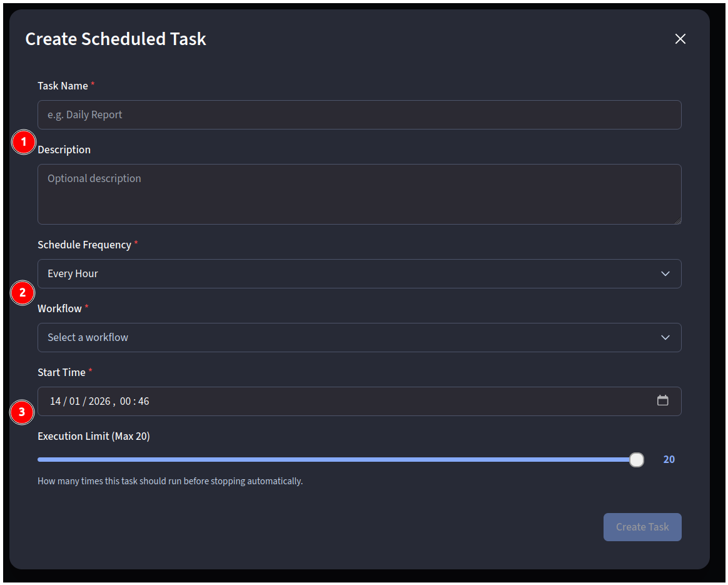Select the minute value 46 in Start Time
Screen dimensions: 728x585
[143, 401]
